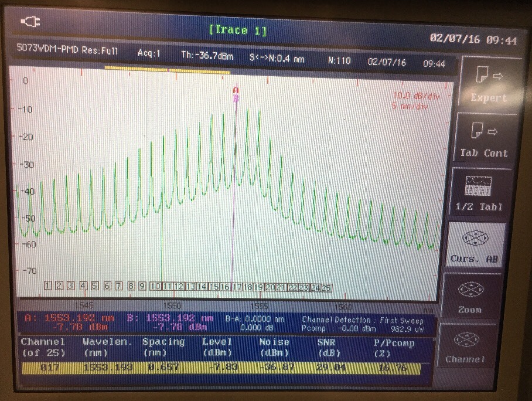Select channel box 8 on the graph

pyautogui.click(x=131, y=286)
